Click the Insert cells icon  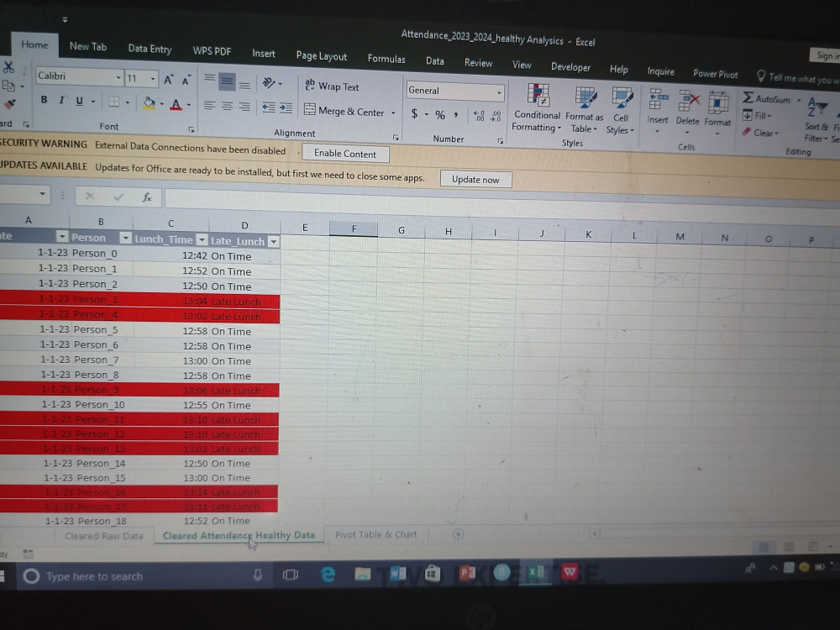pos(658,100)
